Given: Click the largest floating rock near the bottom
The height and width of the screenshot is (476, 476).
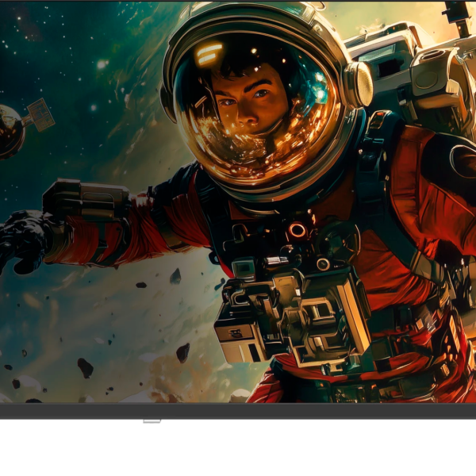Looking at the screenshot, I should [86, 367].
